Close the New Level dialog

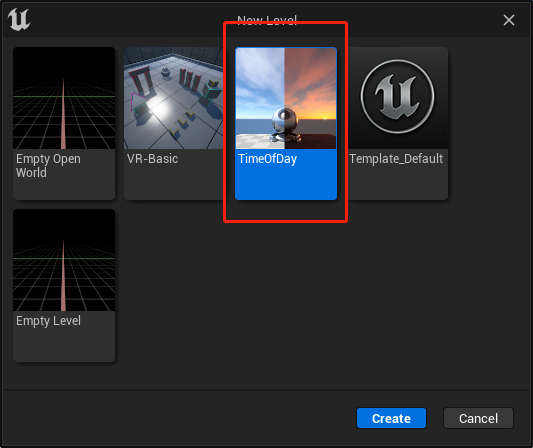pyautogui.click(x=509, y=20)
